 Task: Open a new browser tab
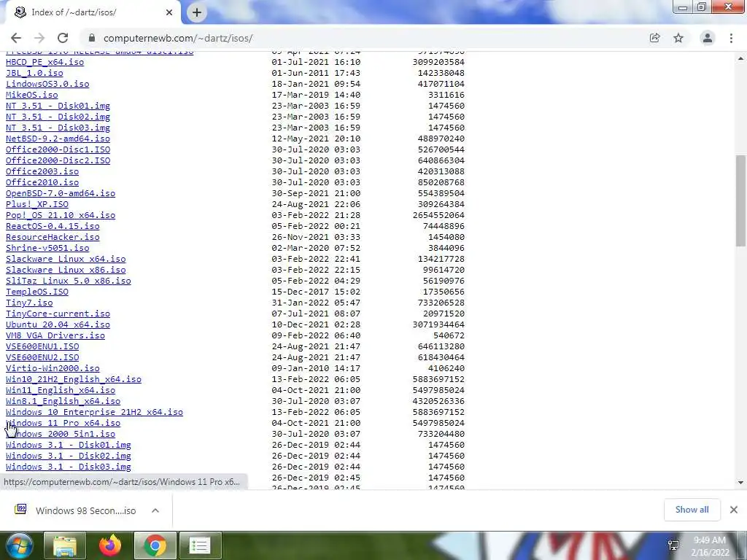(197, 12)
